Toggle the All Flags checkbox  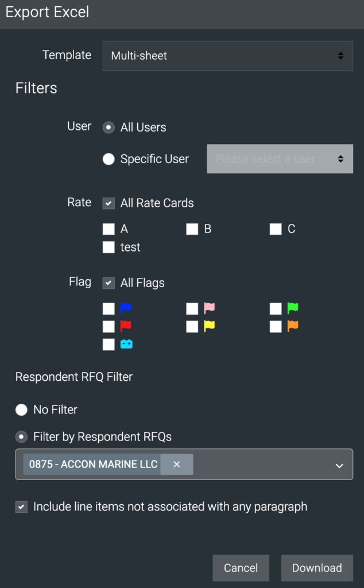pyautogui.click(x=109, y=283)
